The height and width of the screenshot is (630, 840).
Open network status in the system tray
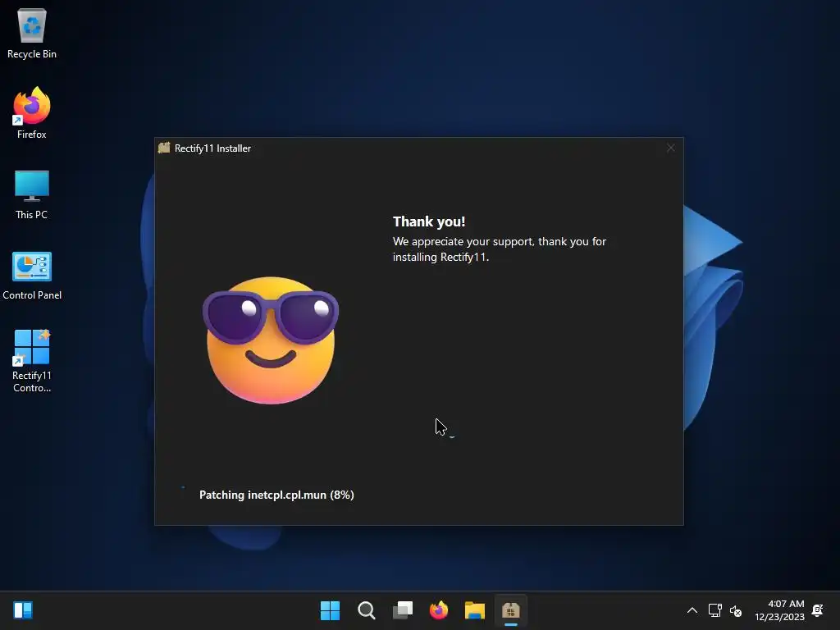[x=714, y=610]
